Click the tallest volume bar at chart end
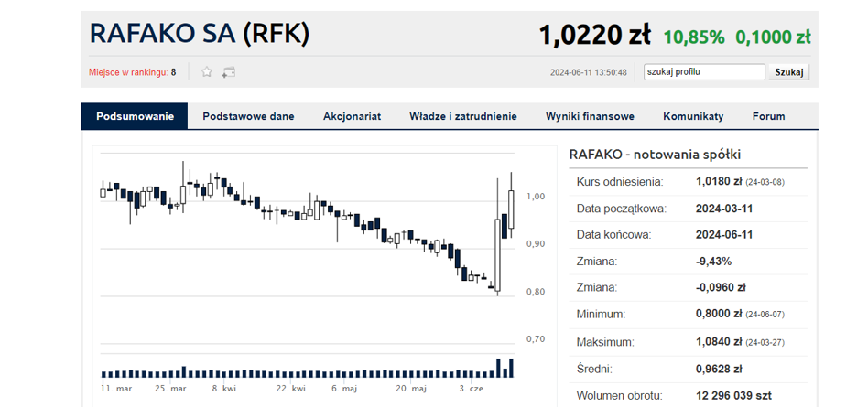The image size is (868, 407). pyautogui.click(x=511, y=368)
